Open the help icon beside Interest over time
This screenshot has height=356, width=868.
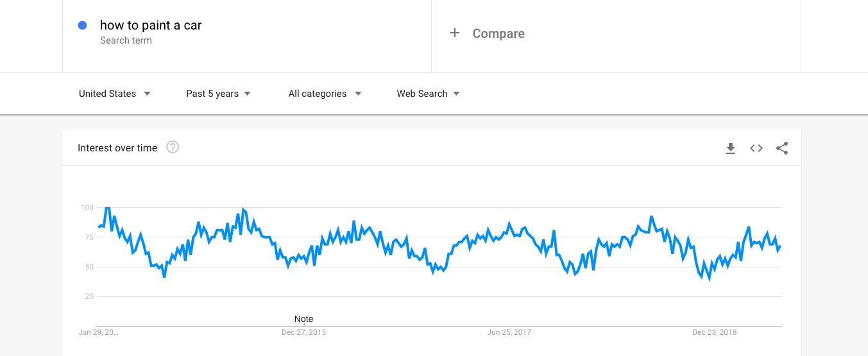click(173, 147)
